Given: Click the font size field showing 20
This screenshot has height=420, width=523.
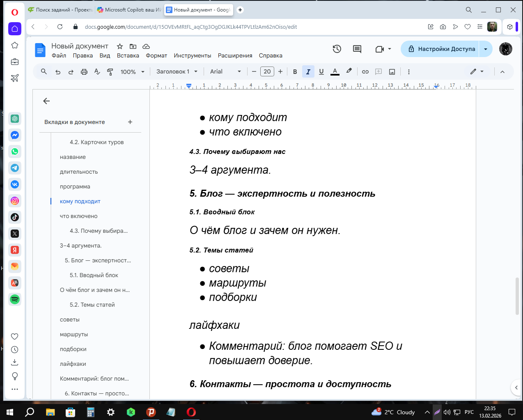Looking at the screenshot, I should (267, 71).
